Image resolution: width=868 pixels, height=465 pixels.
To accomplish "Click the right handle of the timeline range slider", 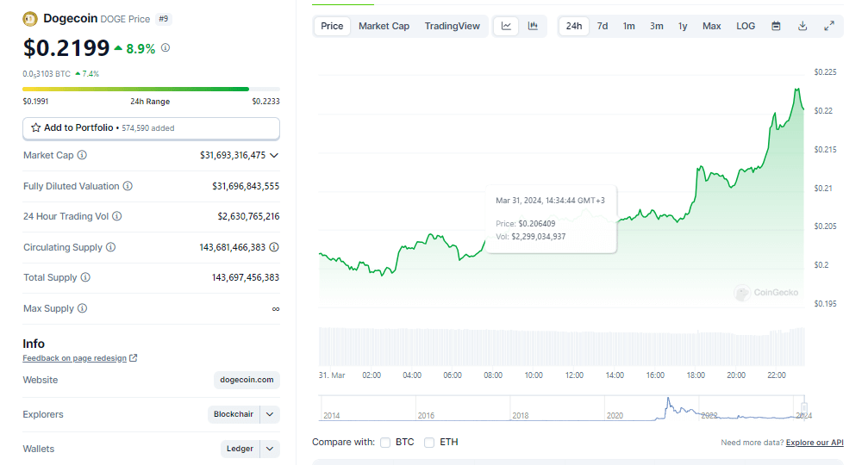I will pos(803,408).
